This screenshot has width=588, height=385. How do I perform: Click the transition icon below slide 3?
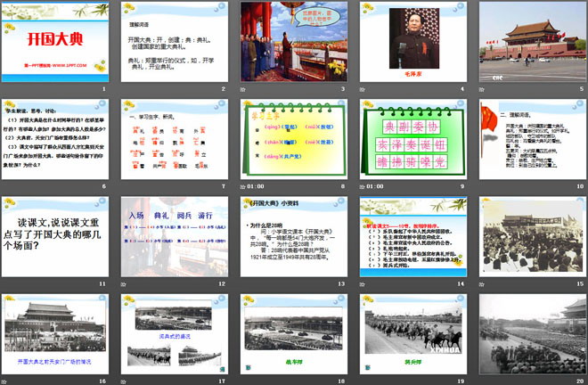244,89
